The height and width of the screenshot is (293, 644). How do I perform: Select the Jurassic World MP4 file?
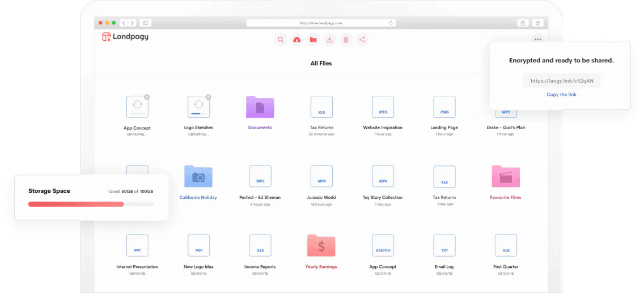tap(321, 177)
